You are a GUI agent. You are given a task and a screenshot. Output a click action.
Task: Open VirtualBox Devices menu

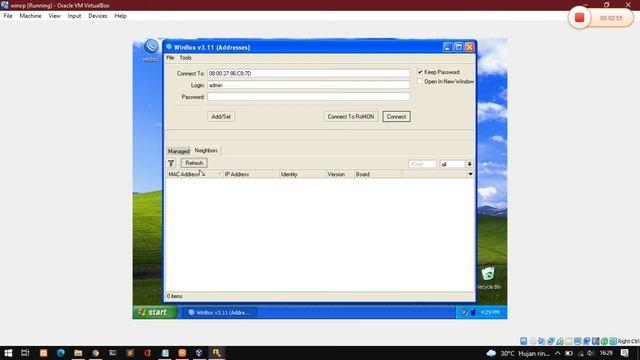(98, 16)
